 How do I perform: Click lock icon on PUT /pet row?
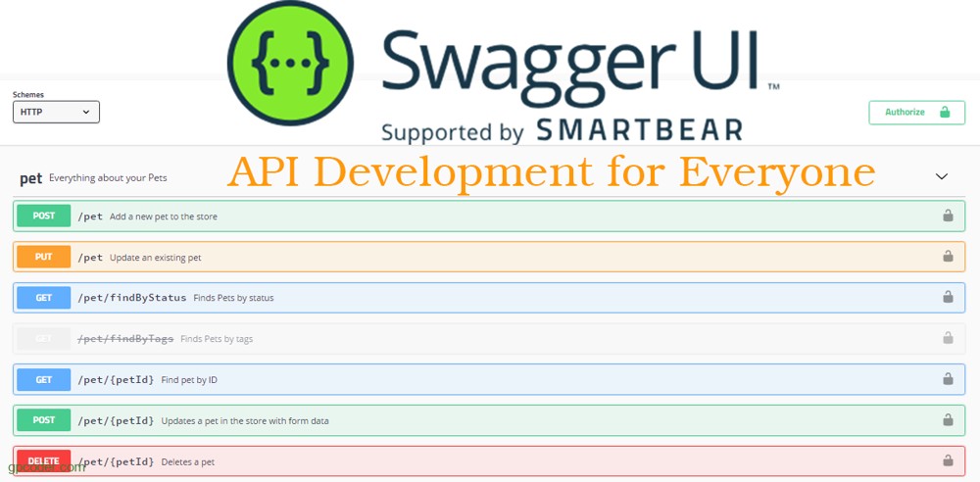click(x=948, y=257)
